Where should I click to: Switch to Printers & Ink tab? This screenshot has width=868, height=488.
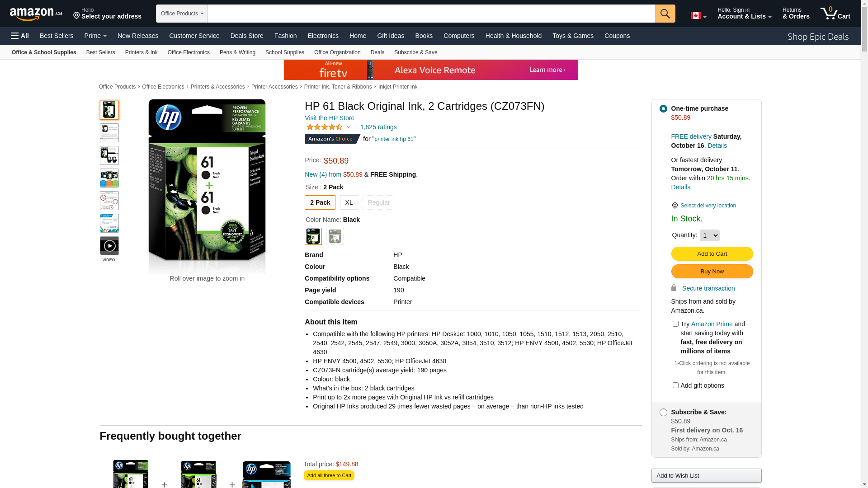pos(142,52)
